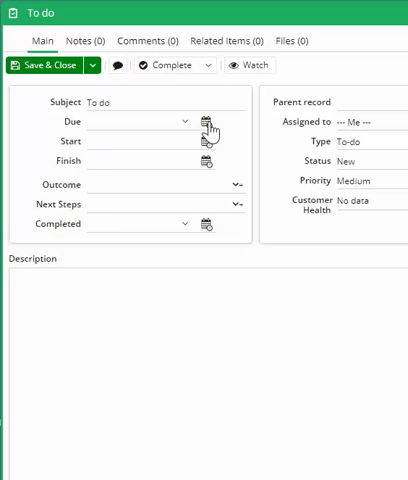
Task: Open the Files (0) tab
Action: 292,41
